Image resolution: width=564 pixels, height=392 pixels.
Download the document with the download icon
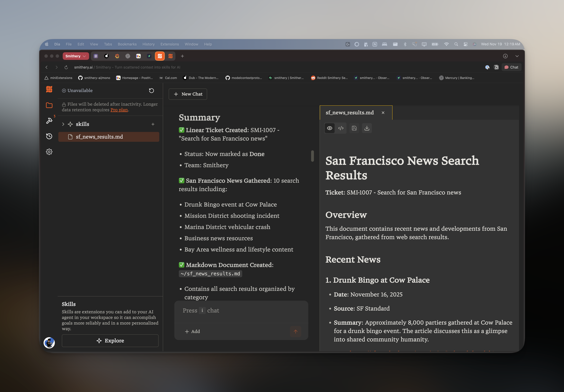(x=367, y=128)
